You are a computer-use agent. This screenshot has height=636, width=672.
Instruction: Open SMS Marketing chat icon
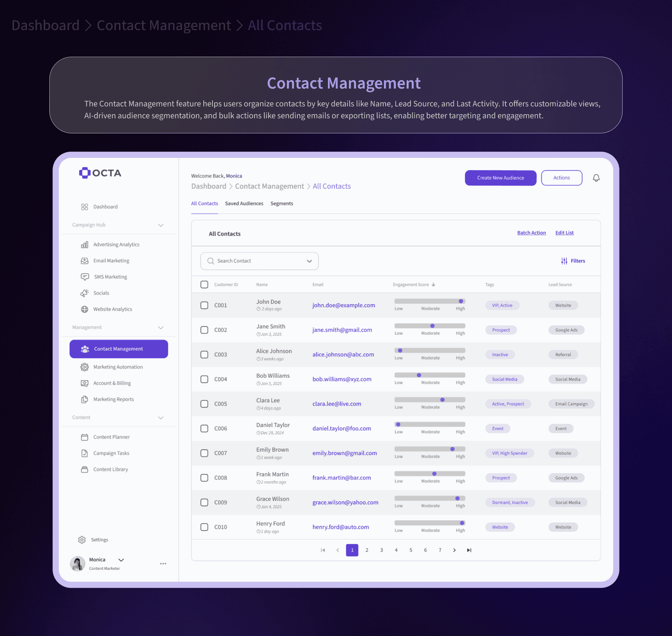85,277
